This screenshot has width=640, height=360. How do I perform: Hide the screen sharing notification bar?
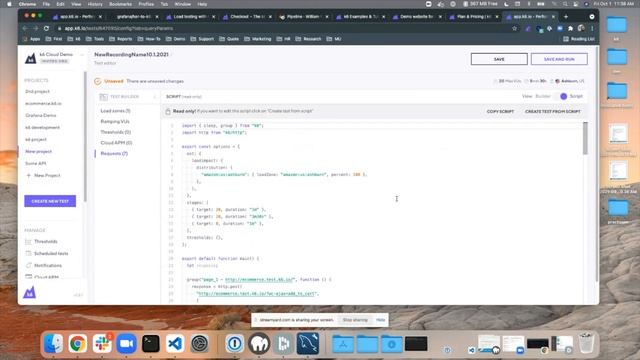380,320
